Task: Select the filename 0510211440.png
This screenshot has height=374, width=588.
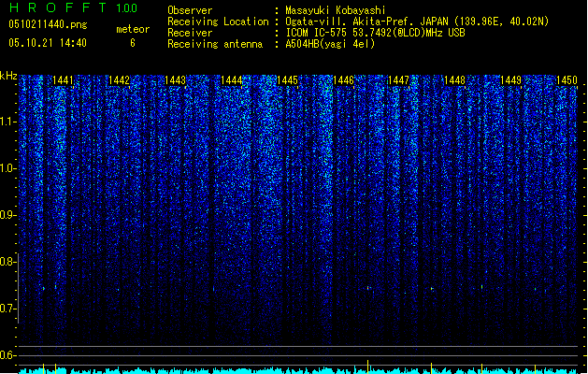Action: [x=48, y=24]
